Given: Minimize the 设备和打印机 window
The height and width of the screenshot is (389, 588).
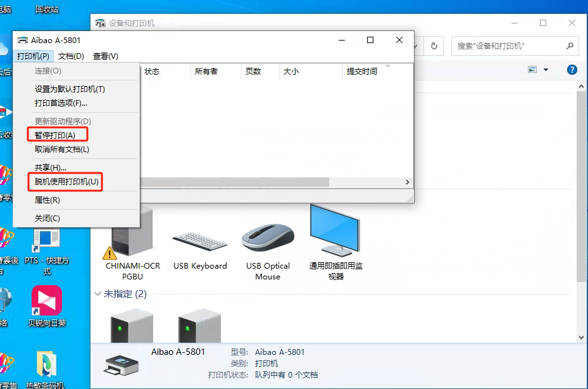Looking at the screenshot, I should pos(515,23).
